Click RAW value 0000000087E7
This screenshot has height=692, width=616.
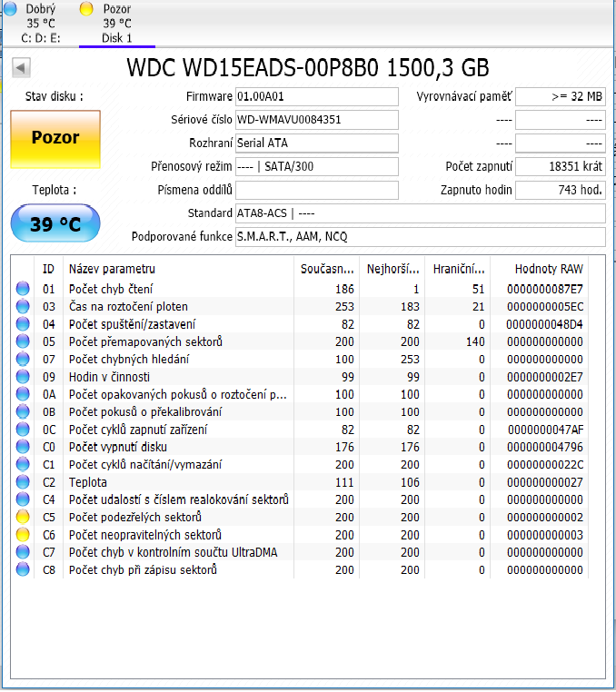[x=545, y=289]
